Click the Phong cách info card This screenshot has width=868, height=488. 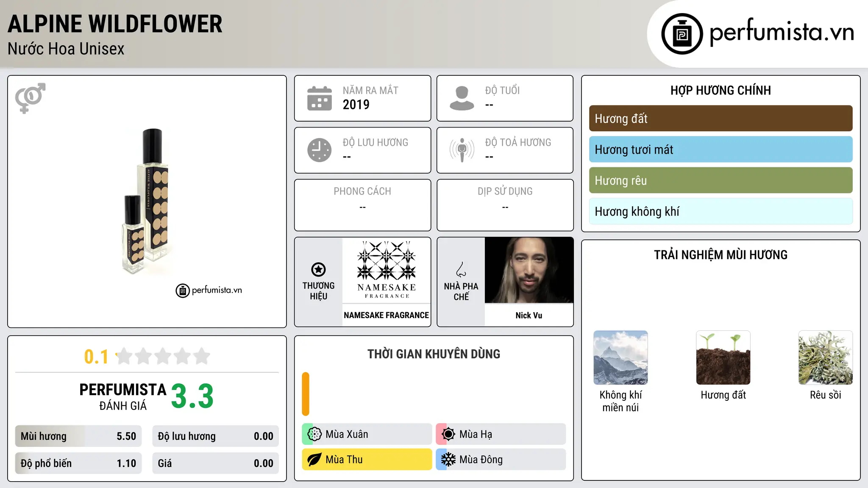click(x=362, y=205)
